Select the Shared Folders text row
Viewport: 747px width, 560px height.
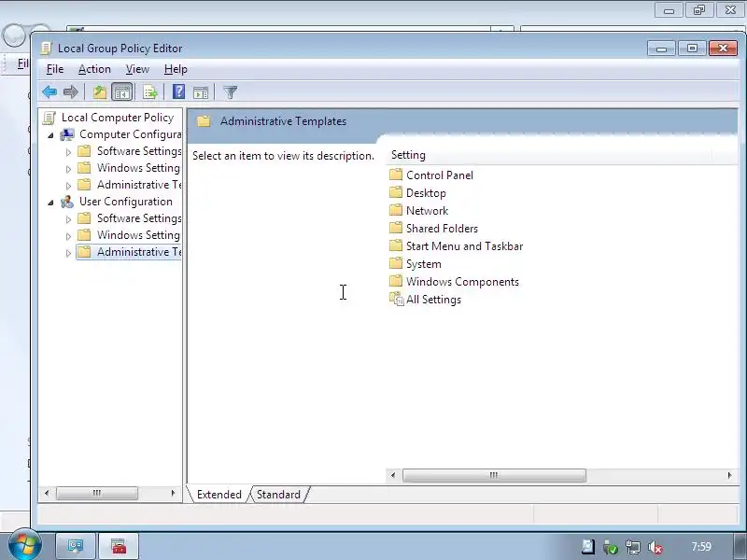coord(442,228)
